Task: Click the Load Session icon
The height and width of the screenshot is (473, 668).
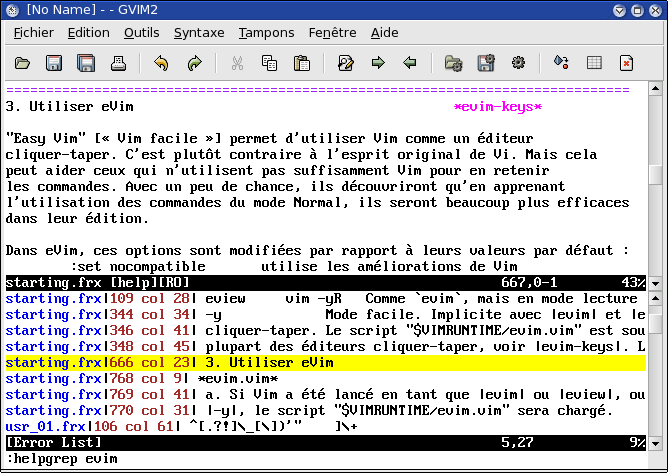Action: point(453,63)
